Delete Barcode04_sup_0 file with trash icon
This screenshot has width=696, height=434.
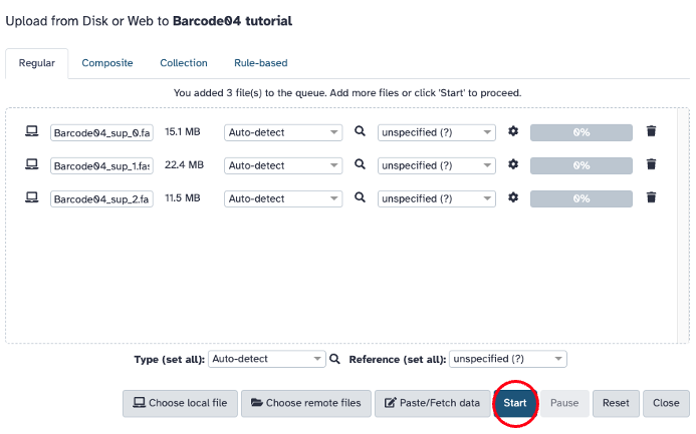[651, 132]
